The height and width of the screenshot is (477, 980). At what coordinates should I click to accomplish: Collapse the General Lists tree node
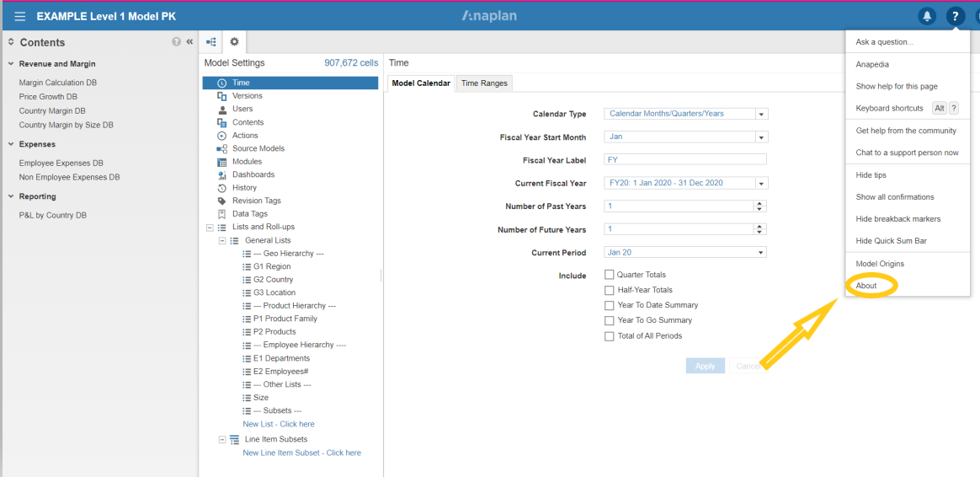(222, 240)
